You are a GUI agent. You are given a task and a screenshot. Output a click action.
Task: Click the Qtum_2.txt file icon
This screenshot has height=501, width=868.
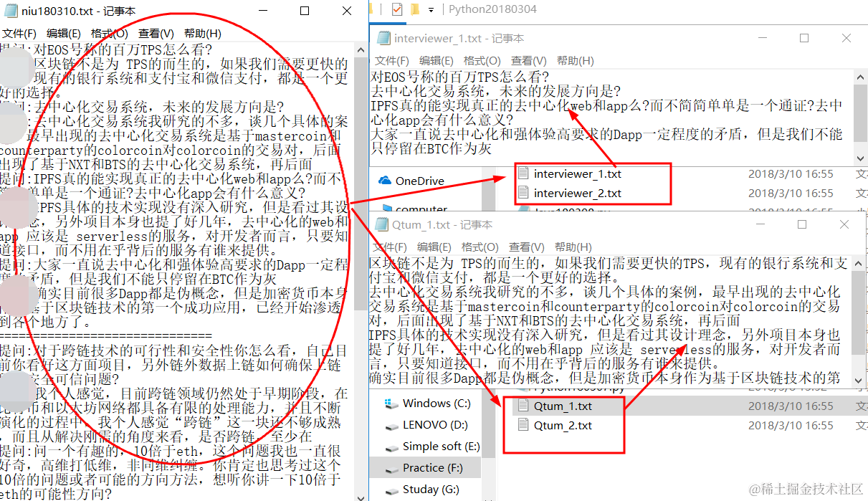[523, 425]
